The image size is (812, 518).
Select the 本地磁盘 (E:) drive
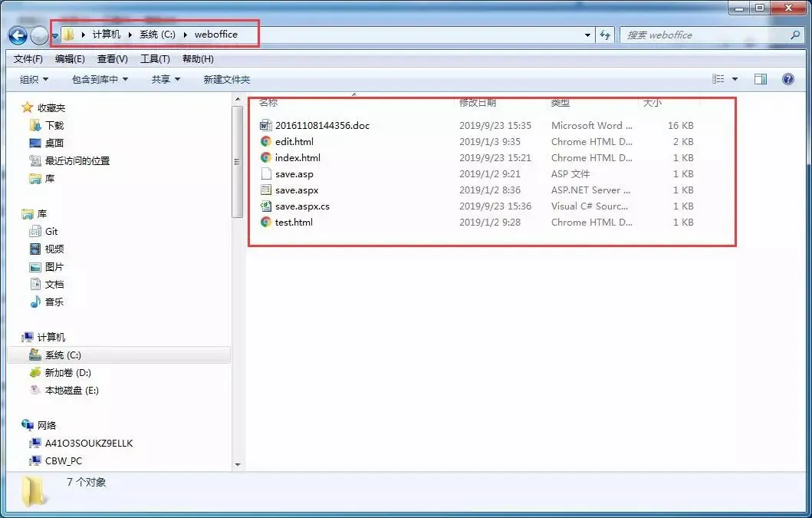click(72, 391)
